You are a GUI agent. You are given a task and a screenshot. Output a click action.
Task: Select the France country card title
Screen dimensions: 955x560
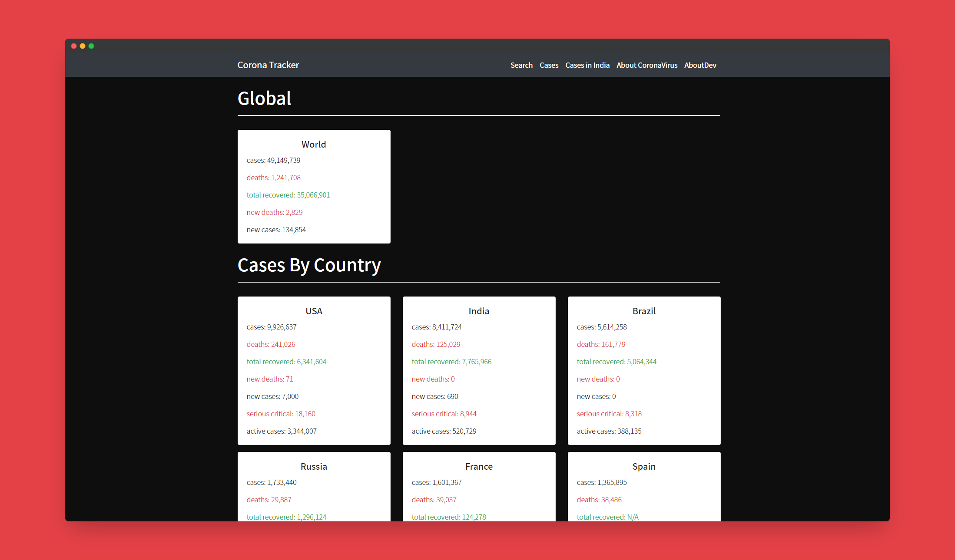479,467
